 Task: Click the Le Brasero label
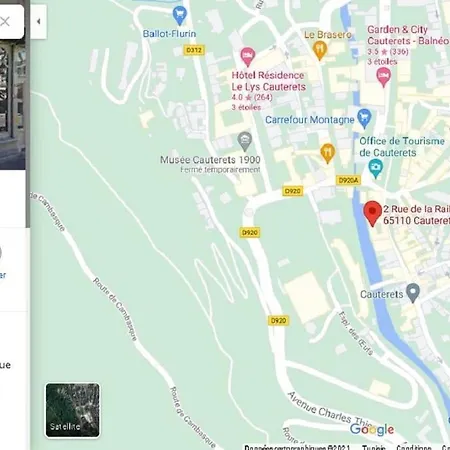click(328, 35)
